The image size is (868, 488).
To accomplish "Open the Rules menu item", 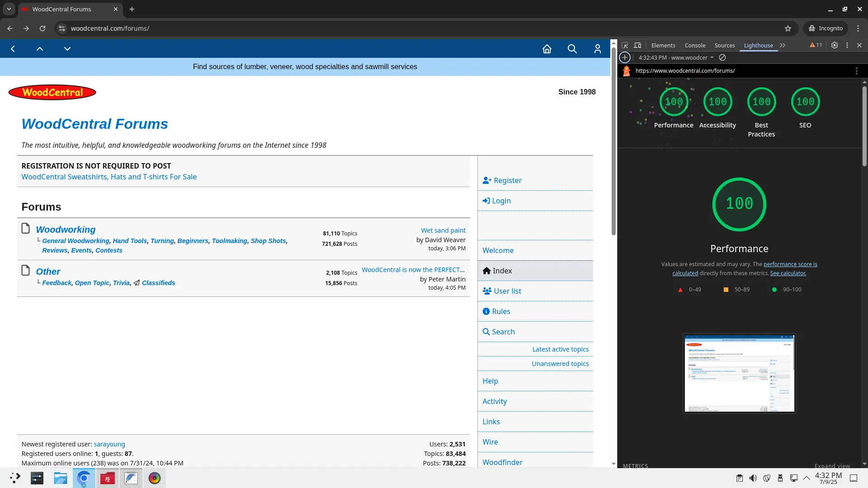I will [x=496, y=311].
